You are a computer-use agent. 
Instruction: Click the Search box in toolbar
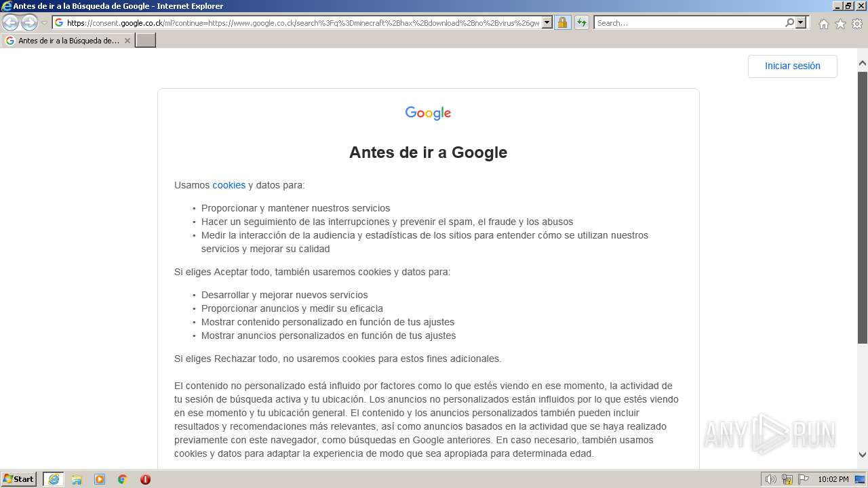689,23
